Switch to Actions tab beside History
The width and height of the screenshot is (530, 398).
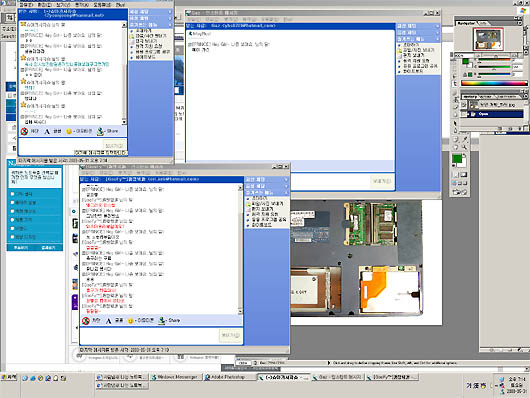pyautogui.click(x=485, y=97)
